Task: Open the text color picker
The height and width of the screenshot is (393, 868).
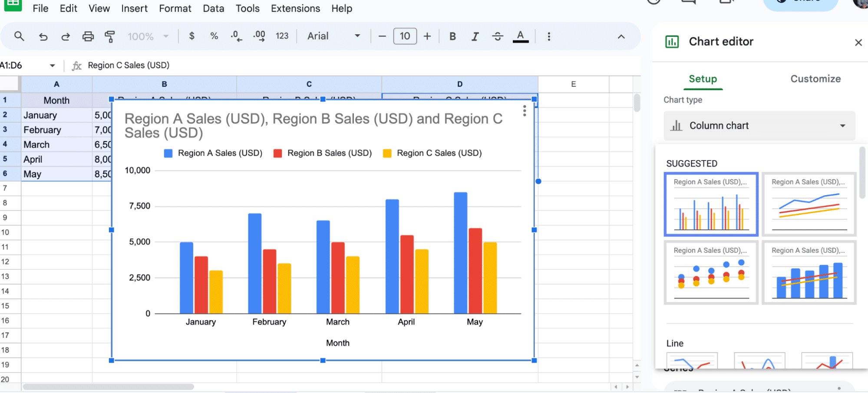Action: [x=521, y=36]
